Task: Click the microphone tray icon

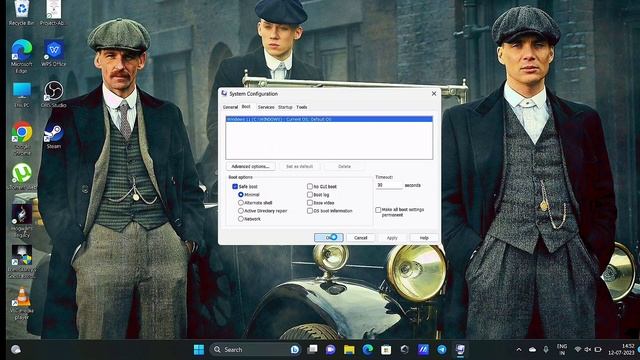Action: pos(546,349)
